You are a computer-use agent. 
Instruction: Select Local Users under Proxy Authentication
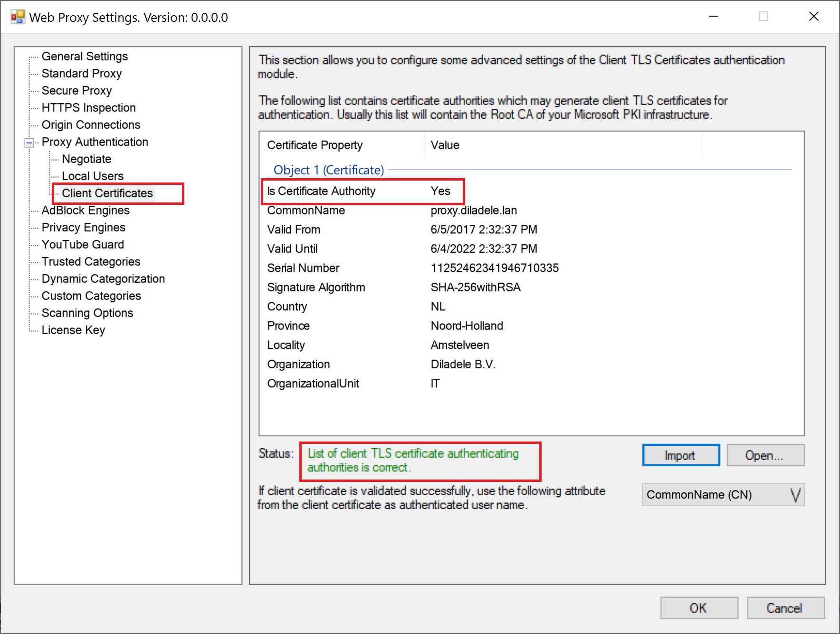coord(93,176)
